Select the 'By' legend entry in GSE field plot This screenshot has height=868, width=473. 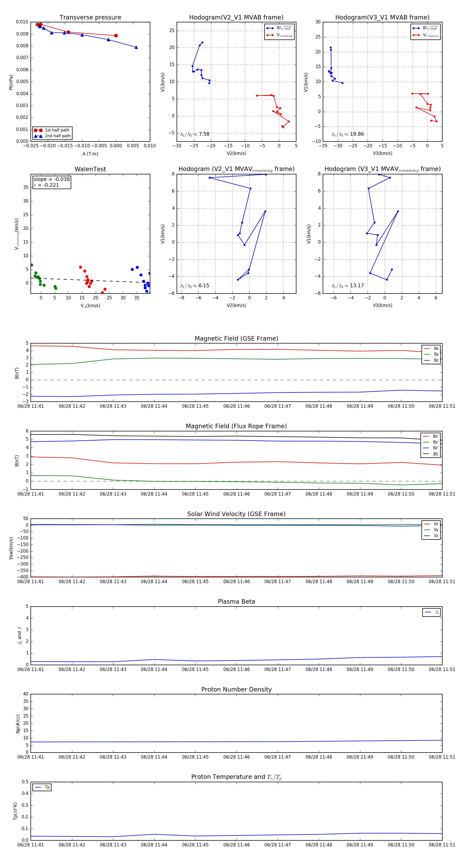pyautogui.click(x=431, y=355)
